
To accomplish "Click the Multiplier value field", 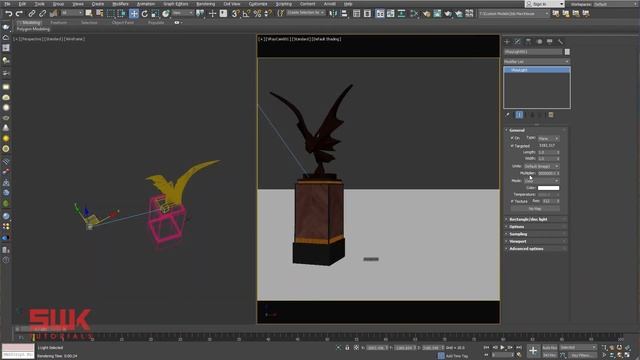I will [x=546, y=173].
